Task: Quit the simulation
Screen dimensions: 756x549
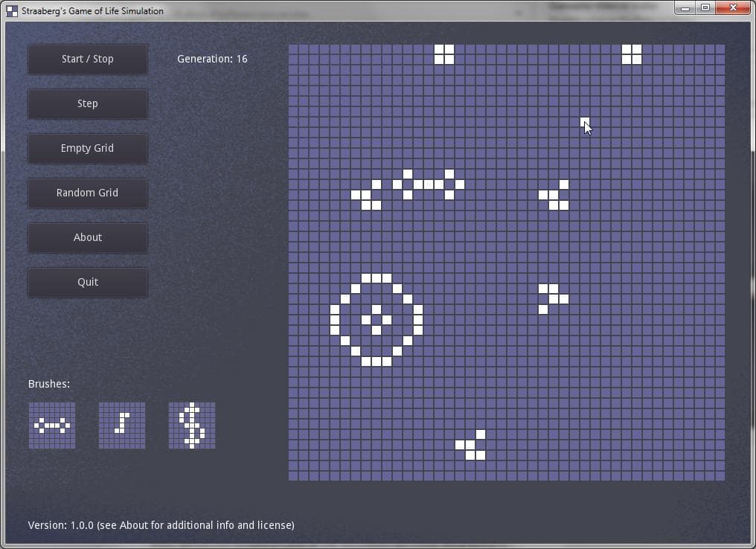Action: (x=88, y=282)
